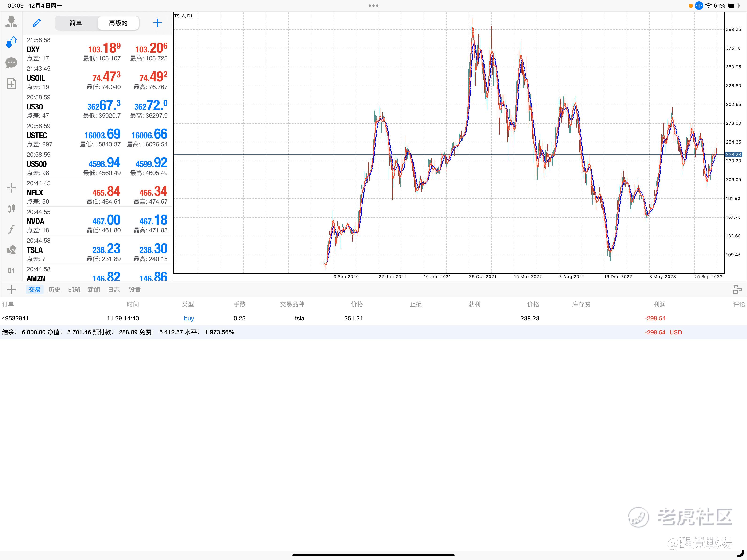Tap DXY ask price 103.206
747x560 pixels.
(151, 48)
